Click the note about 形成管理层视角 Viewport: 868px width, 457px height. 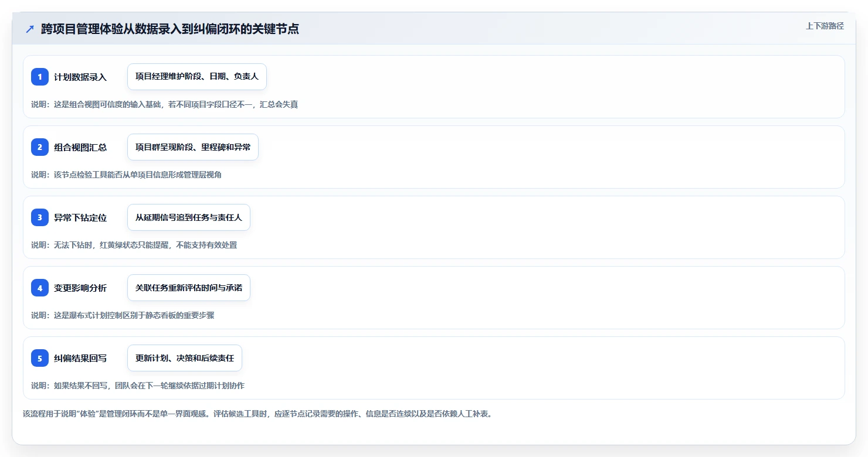(126, 175)
